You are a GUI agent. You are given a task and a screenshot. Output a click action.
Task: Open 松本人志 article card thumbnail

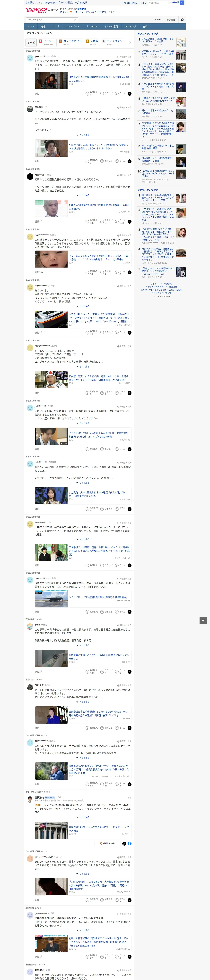51,208
